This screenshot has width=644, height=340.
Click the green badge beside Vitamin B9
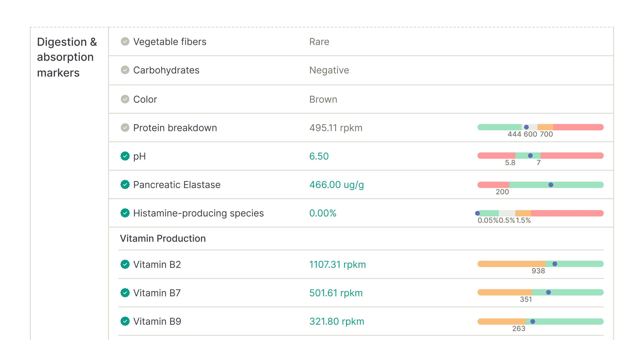(125, 321)
